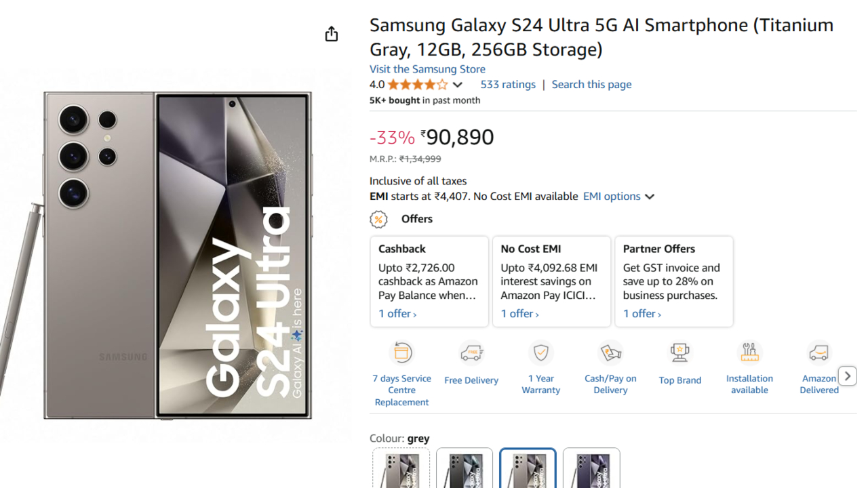View the Cashback offer link
The width and height of the screenshot is (868, 488).
tap(397, 314)
